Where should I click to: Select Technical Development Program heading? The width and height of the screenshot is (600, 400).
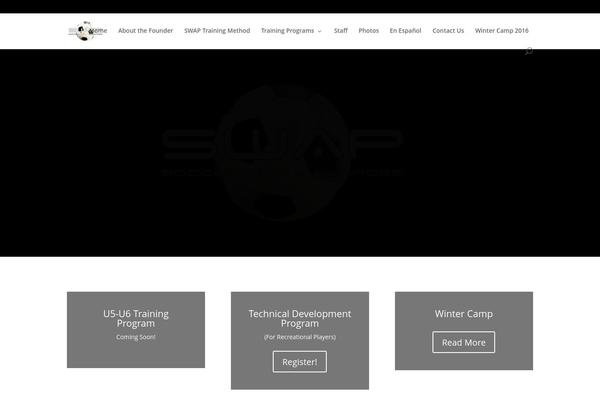(x=300, y=318)
